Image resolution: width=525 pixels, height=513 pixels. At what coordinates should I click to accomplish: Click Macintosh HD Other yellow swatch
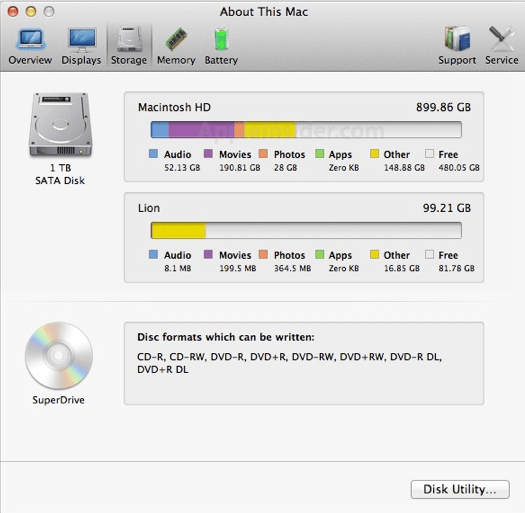point(374,154)
